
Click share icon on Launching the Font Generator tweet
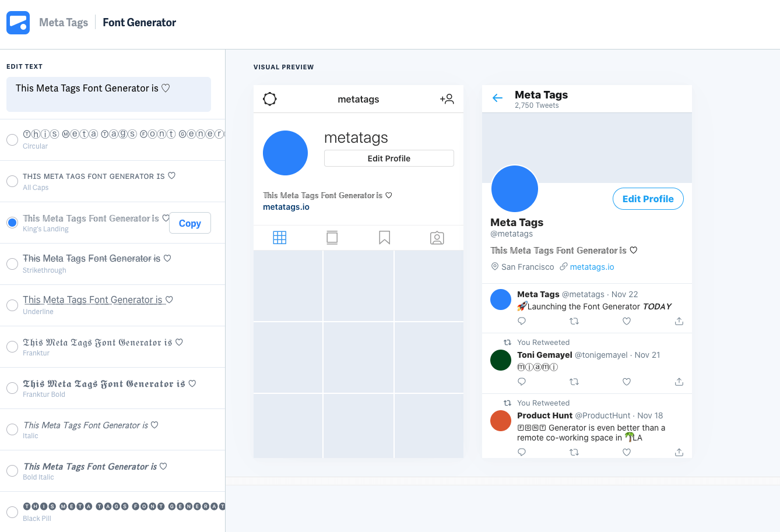(679, 321)
